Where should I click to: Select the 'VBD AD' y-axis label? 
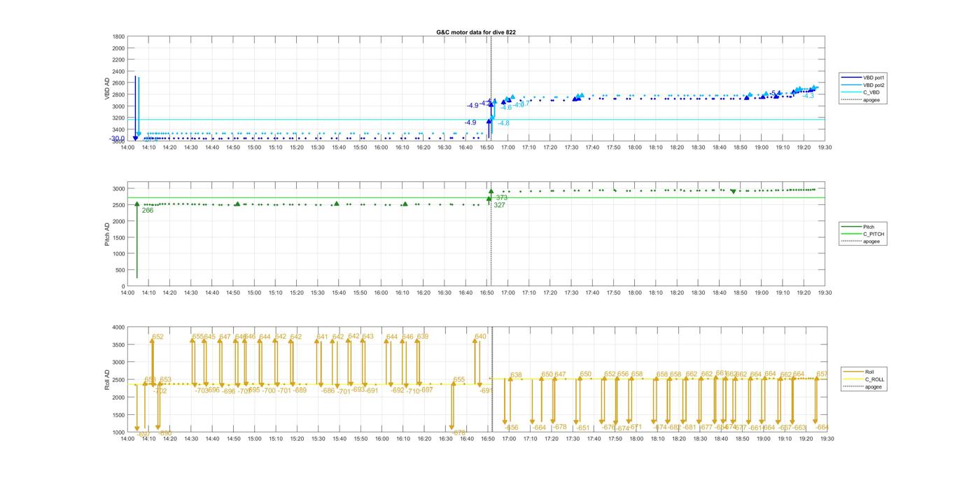click(x=108, y=87)
